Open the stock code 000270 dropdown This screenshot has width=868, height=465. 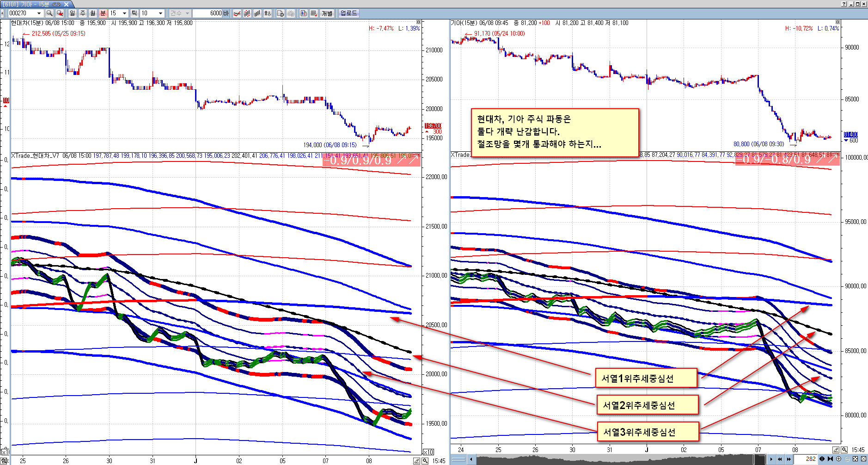[x=39, y=13]
